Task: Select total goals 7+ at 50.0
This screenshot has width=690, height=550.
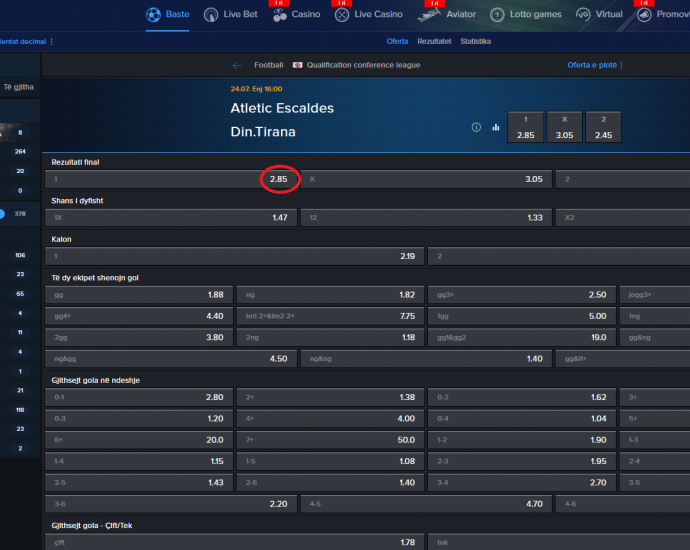Action: tap(330, 440)
